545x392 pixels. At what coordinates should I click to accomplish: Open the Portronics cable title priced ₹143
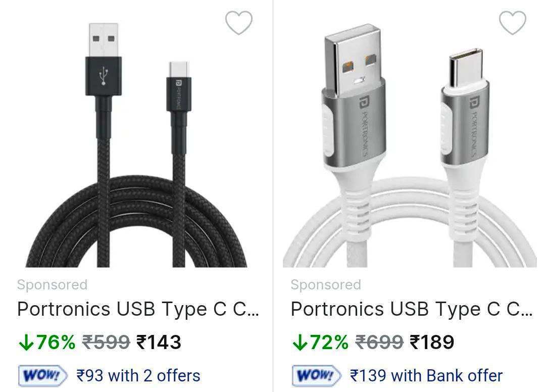point(138,309)
